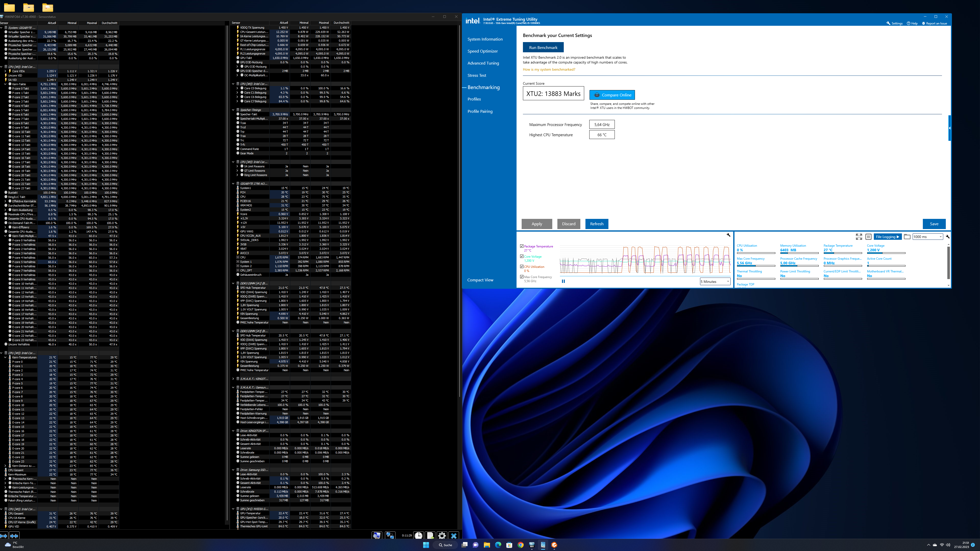Open HWiNFO sensor settings gear icon

(x=442, y=535)
